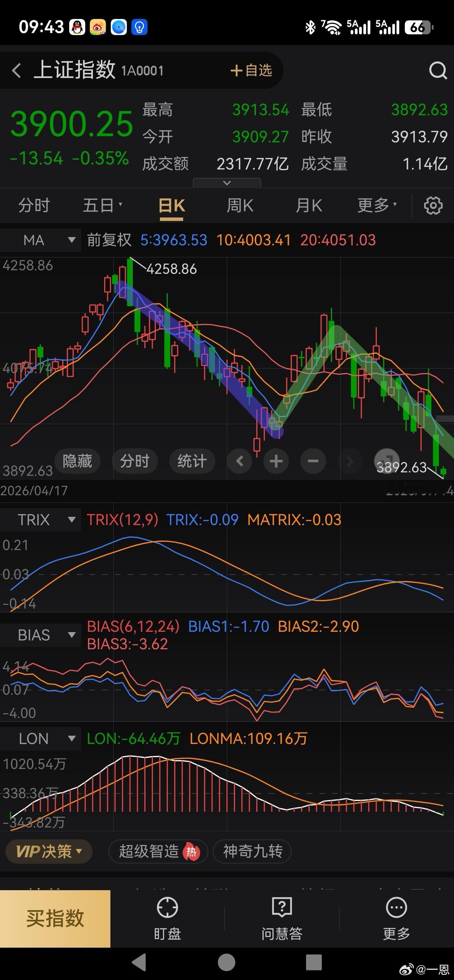Tap the current price 3900.25
The height and width of the screenshot is (980, 454).
coord(72,125)
